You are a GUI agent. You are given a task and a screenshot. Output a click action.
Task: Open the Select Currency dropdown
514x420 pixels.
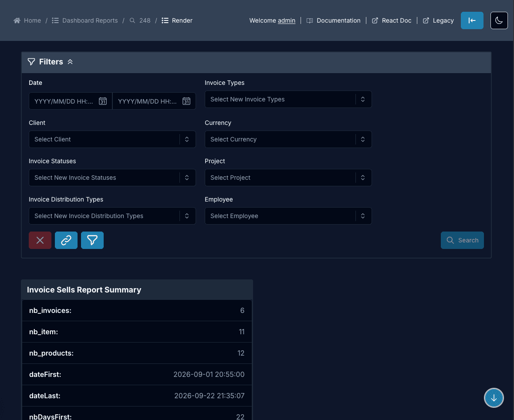[x=288, y=139]
